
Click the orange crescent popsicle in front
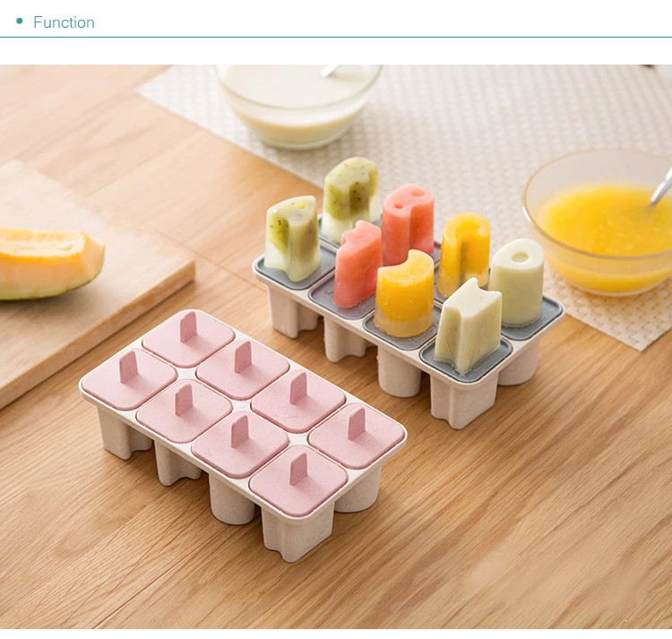click(405, 293)
